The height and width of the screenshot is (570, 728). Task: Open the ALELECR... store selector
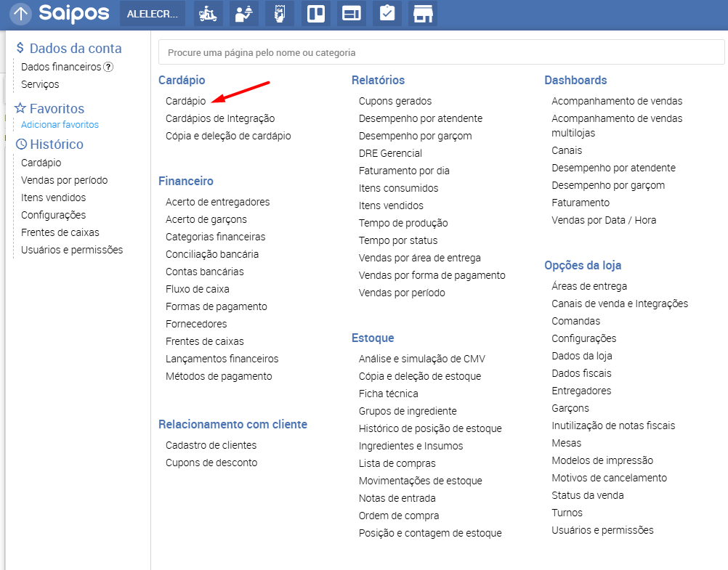[153, 14]
